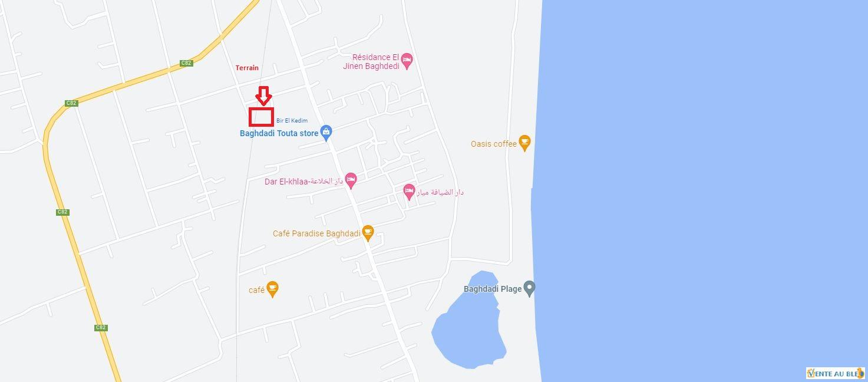Click the orange café pin icon
868x382 pixels.
point(272,289)
